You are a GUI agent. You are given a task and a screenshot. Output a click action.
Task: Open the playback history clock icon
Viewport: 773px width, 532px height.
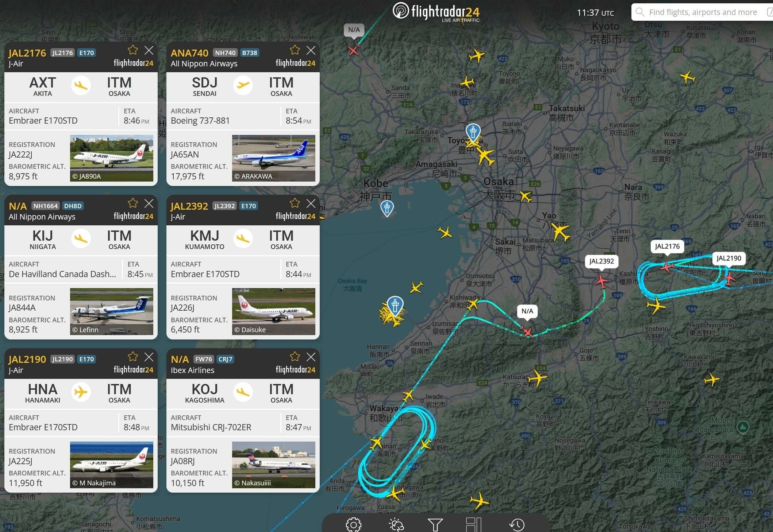[x=517, y=525]
